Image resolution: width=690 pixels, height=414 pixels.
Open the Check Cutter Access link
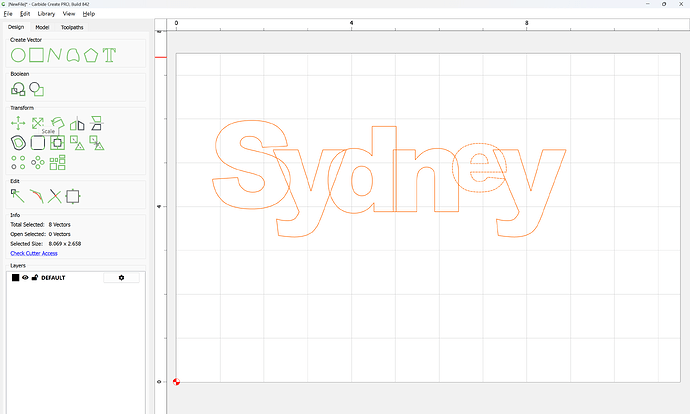34,253
